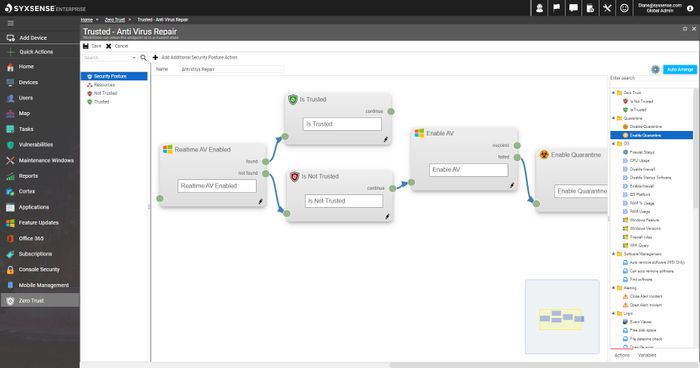Screen dimensions: 700x368
Task: Click the workflow minimap thumbnail
Action: (562, 317)
